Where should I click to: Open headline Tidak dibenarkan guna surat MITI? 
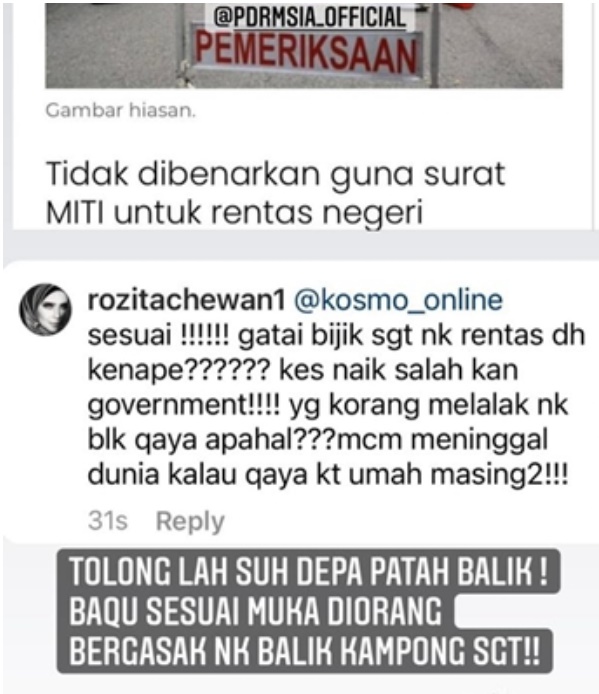[275, 193]
